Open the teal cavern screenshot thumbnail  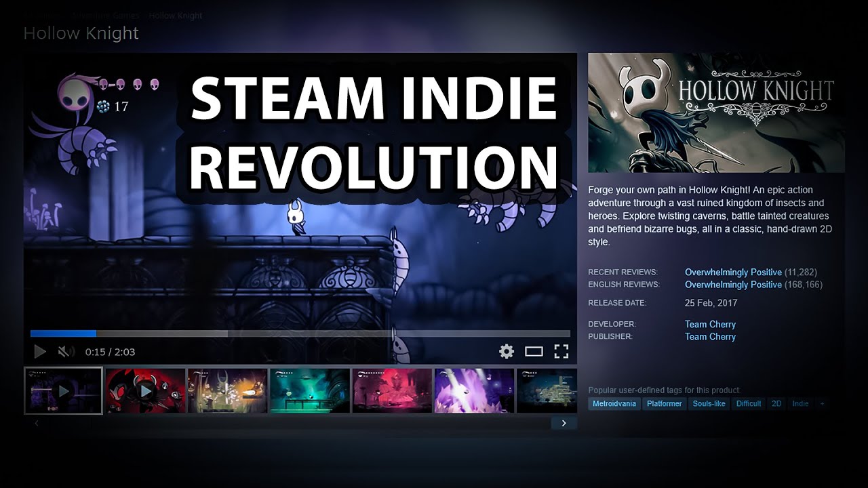coord(310,390)
